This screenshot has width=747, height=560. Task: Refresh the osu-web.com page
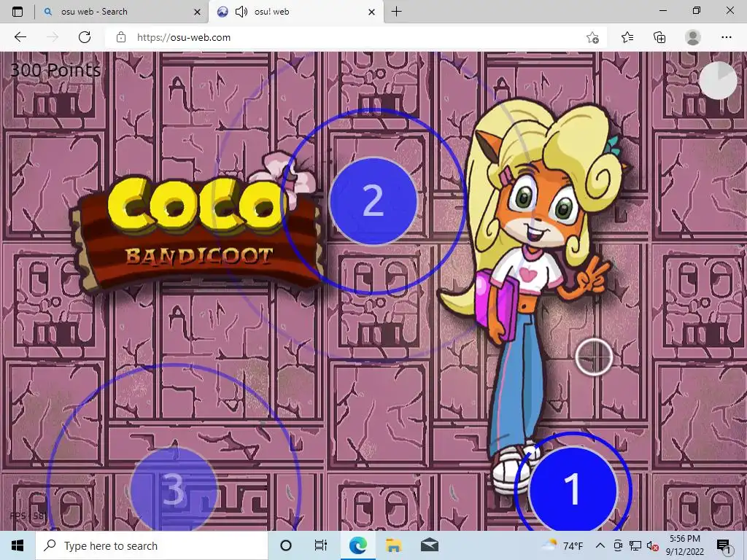(x=85, y=37)
